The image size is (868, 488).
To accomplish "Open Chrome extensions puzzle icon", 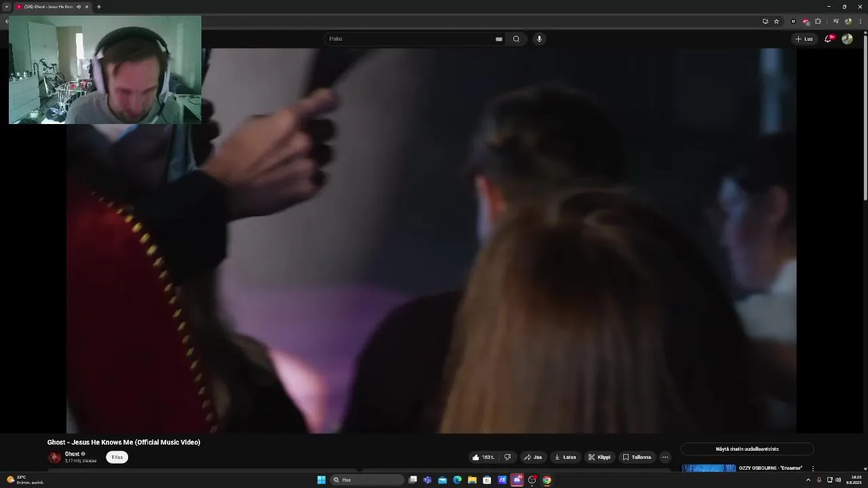I will pos(818,21).
